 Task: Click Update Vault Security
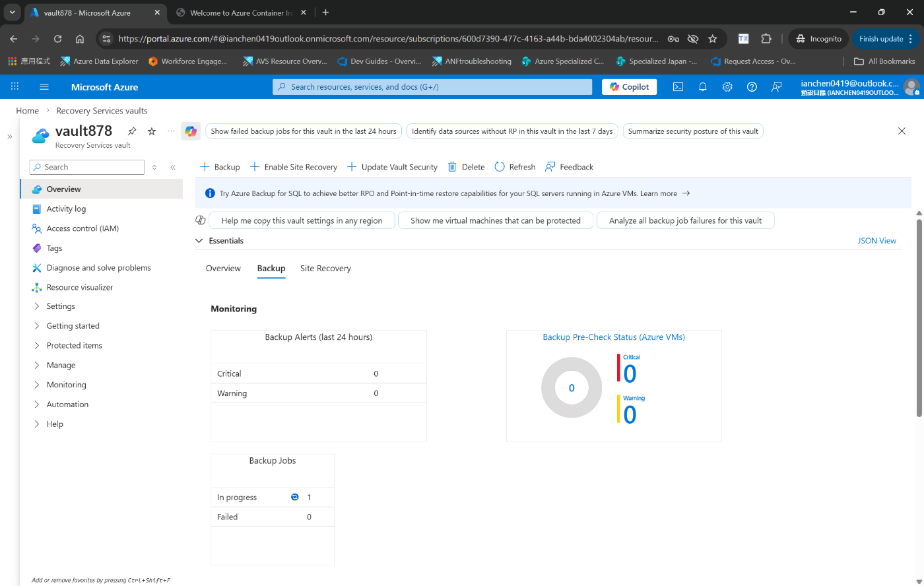392,167
